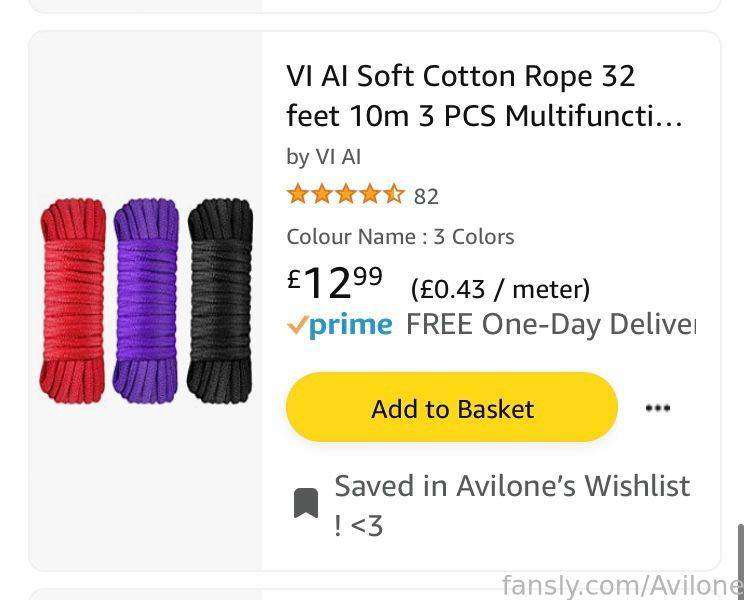
Task: Click FREE One-Day Delivery text
Action: [x=551, y=324]
